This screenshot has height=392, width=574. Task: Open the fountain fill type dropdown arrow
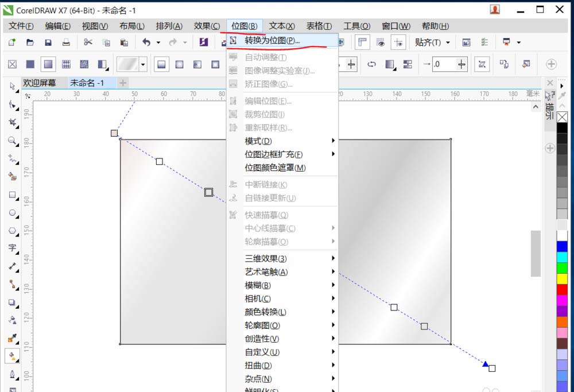143,64
